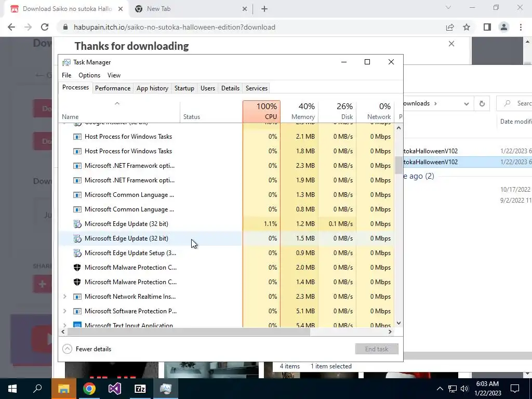Open the Windows Start menu

(12, 389)
